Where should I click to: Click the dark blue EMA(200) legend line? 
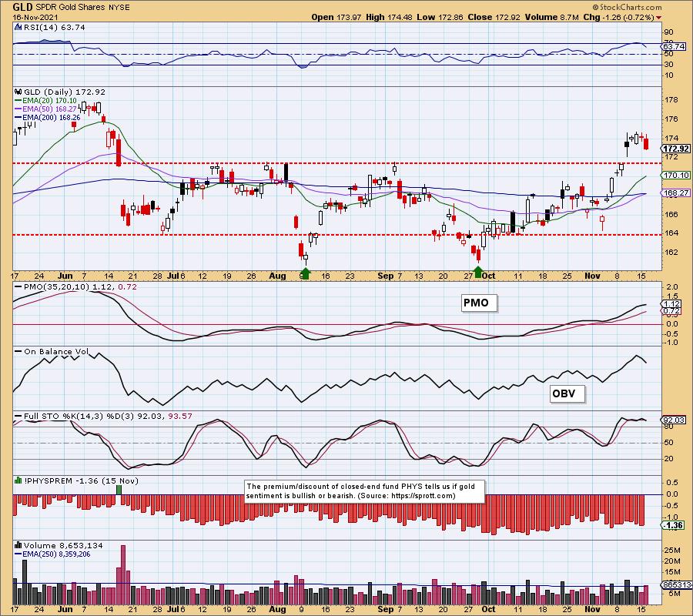pyautogui.click(x=18, y=118)
